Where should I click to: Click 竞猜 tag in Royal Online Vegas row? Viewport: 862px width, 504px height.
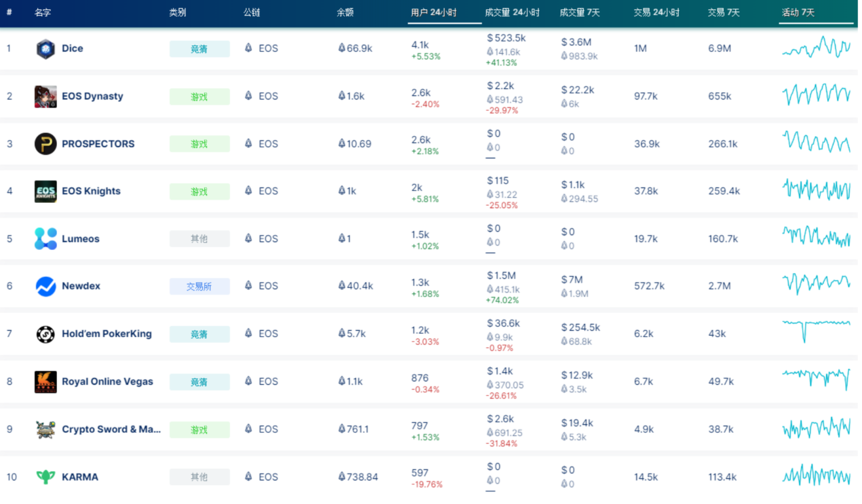(x=200, y=382)
